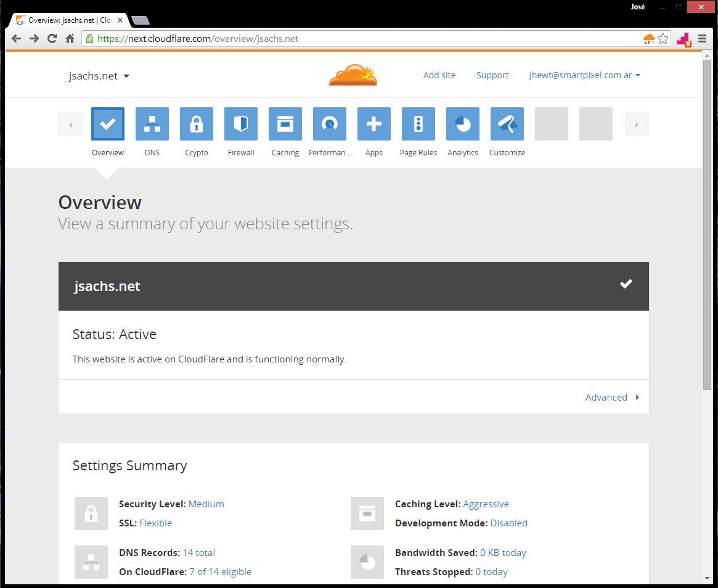This screenshot has height=588, width=718.
Task: Click the 7 of 14 eligible link
Action: tap(220, 571)
